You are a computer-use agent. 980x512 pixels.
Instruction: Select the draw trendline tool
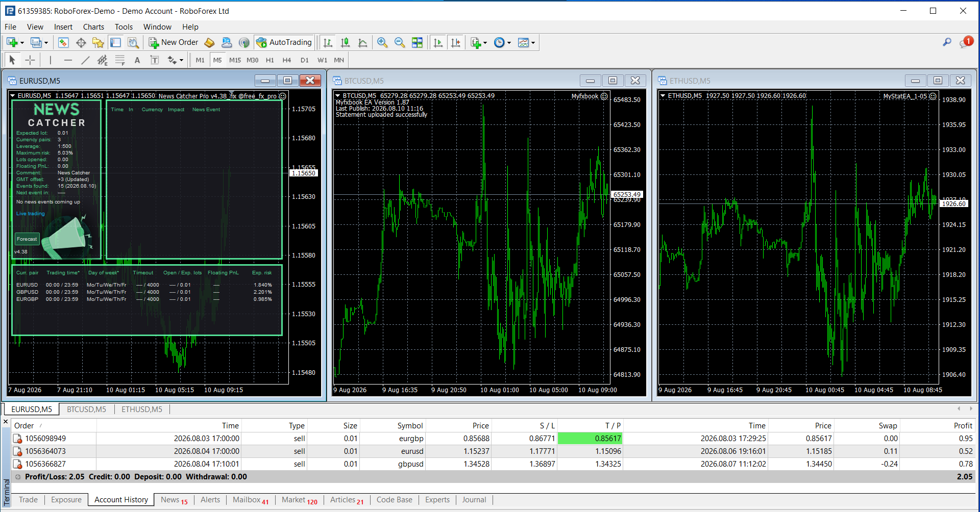point(85,60)
